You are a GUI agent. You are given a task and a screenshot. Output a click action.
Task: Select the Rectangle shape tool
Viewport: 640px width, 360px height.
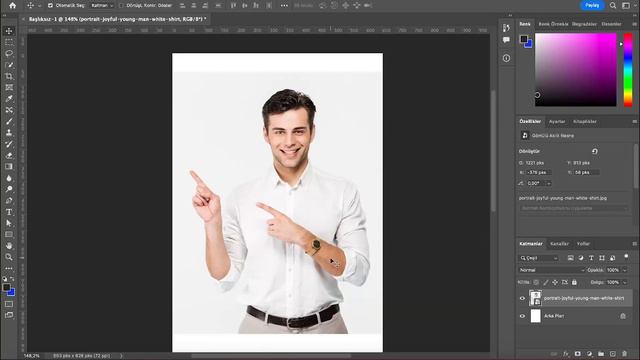(9, 235)
